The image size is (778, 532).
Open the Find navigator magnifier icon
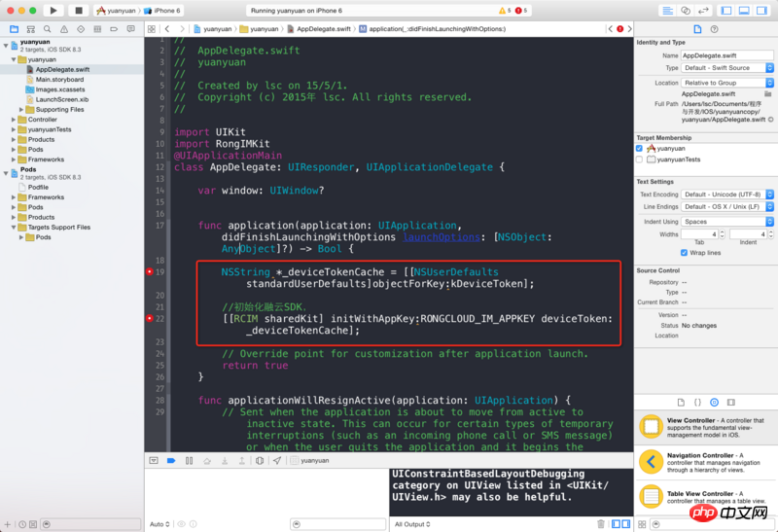click(x=47, y=29)
